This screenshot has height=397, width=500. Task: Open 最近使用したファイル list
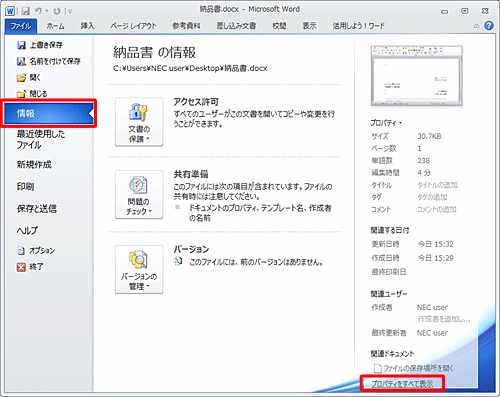[x=41, y=139]
